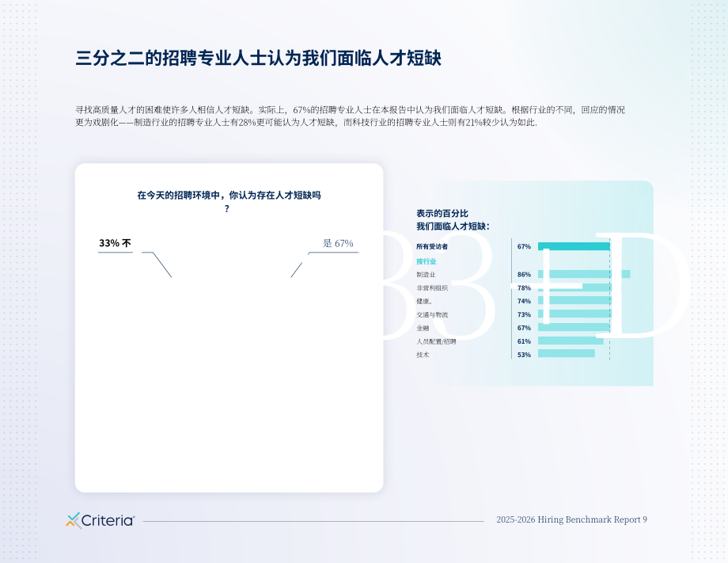Click the heading 表示的百分比

pos(442,213)
